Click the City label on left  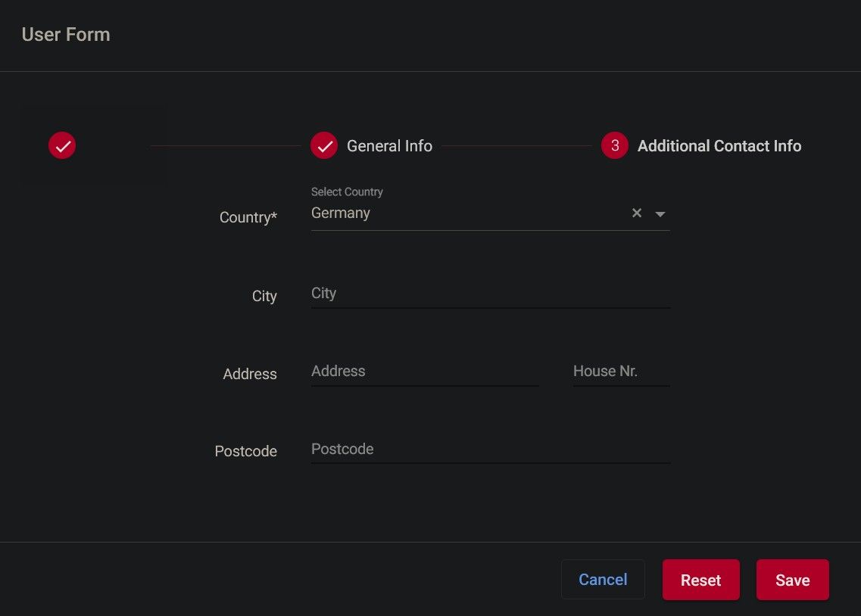pyautogui.click(x=264, y=297)
